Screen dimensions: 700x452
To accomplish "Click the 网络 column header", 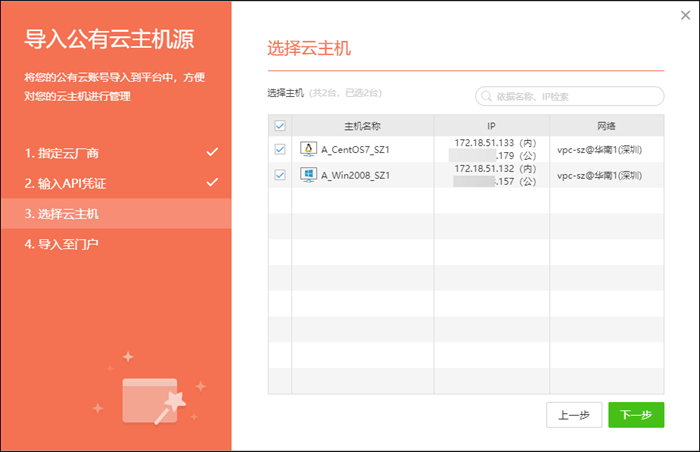I will pyautogui.click(x=606, y=126).
